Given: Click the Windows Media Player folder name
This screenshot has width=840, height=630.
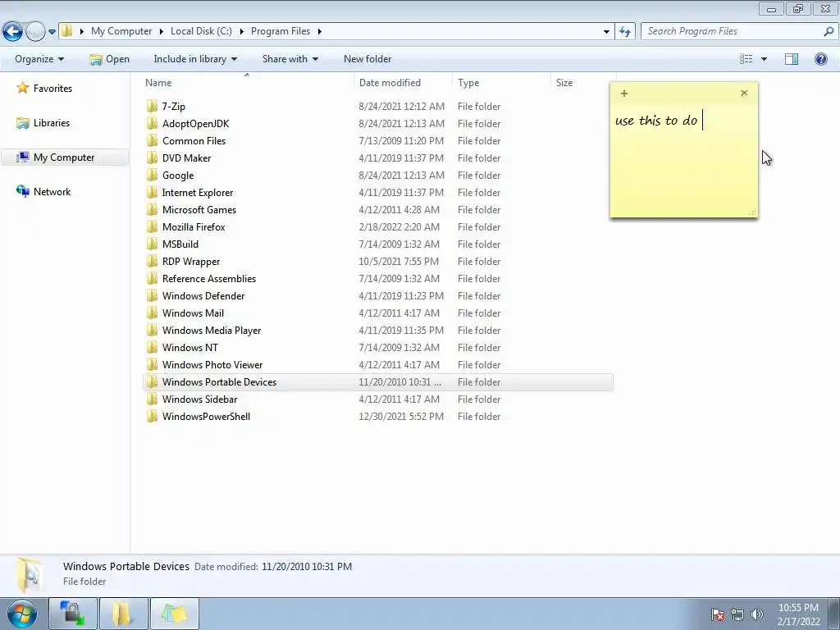Looking at the screenshot, I should (212, 330).
